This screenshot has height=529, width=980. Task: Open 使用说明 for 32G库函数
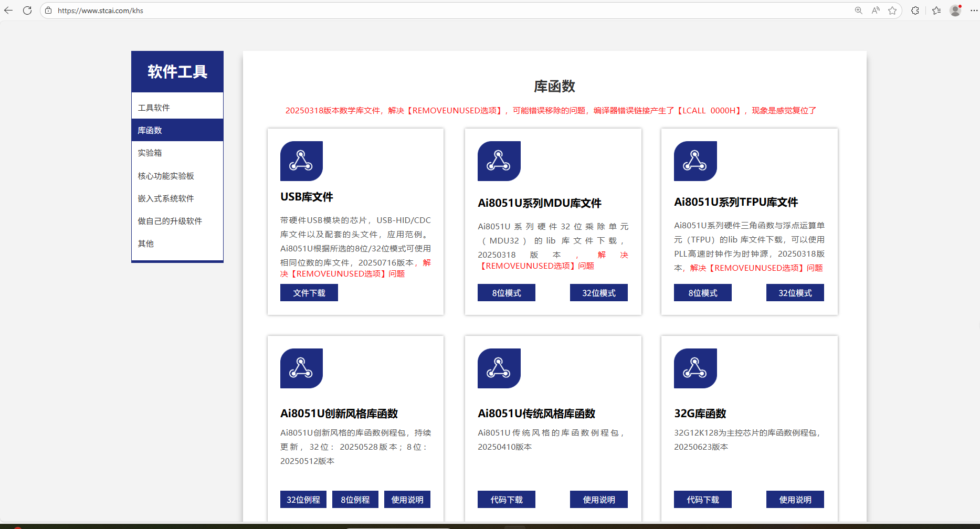pyautogui.click(x=795, y=500)
